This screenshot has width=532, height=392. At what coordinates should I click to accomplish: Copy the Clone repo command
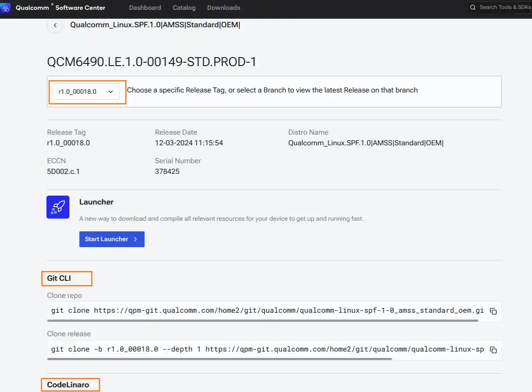[x=493, y=311]
